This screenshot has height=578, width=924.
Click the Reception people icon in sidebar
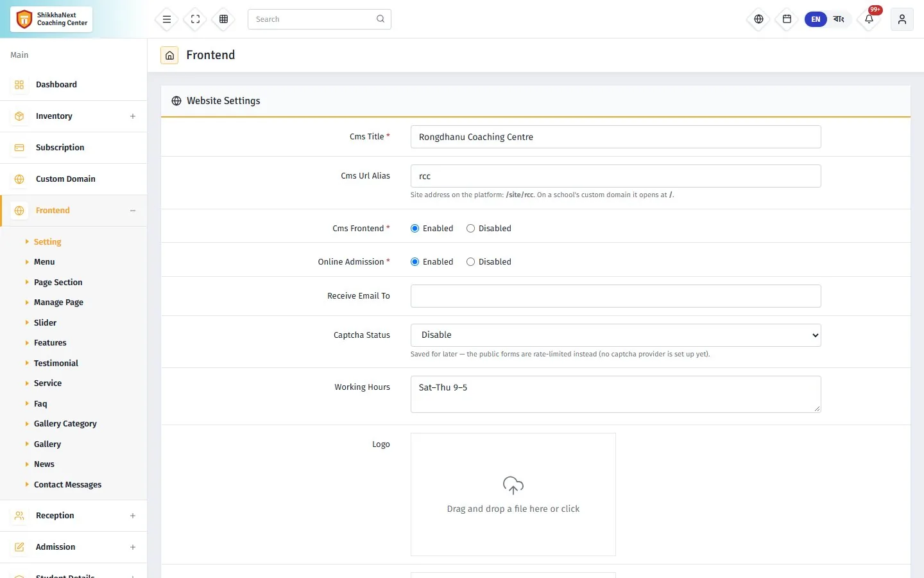click(19, 516)
